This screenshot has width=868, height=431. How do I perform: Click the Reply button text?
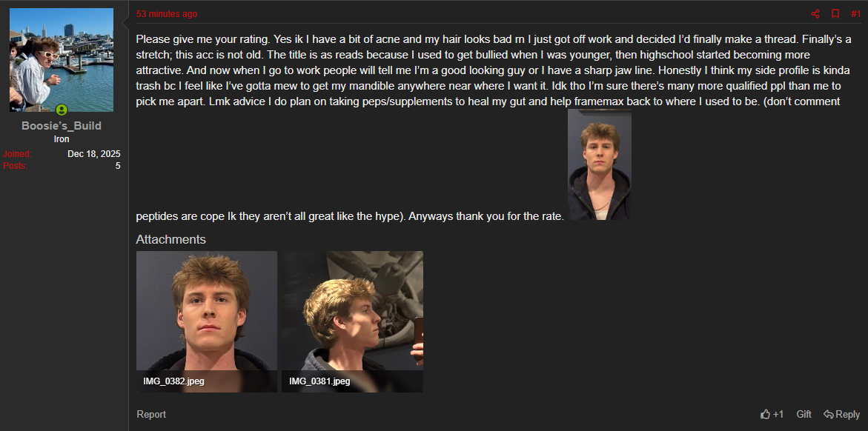[847, 414]
